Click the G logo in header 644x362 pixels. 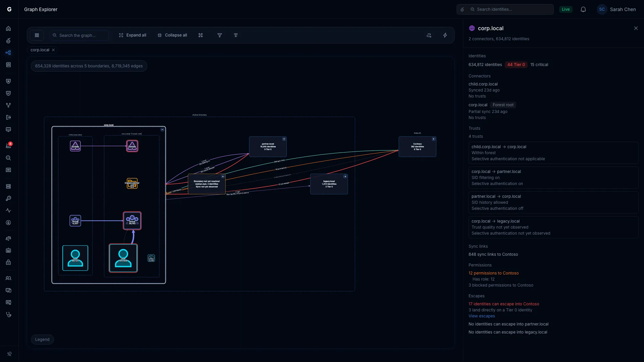click(9, 9)
